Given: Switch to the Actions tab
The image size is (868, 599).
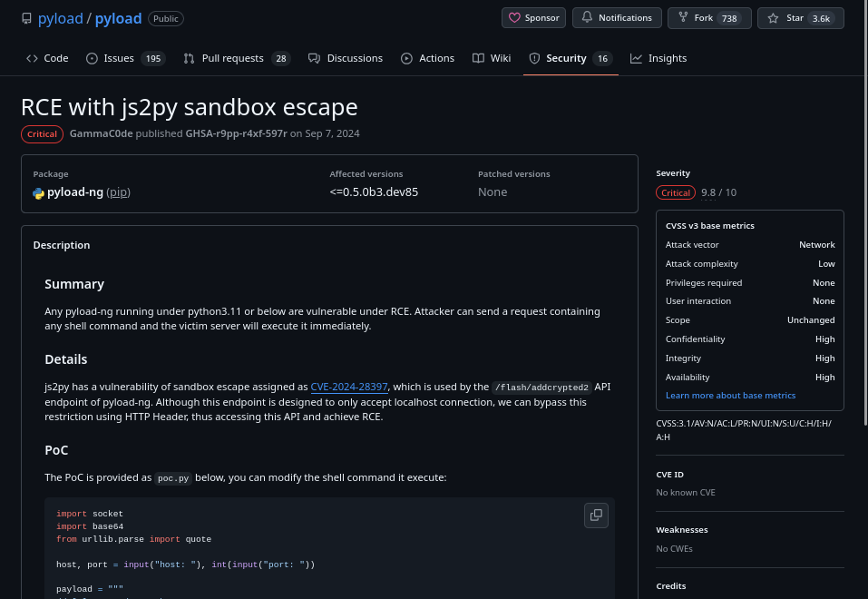Looking at the screenshot, I should (427, 58).
